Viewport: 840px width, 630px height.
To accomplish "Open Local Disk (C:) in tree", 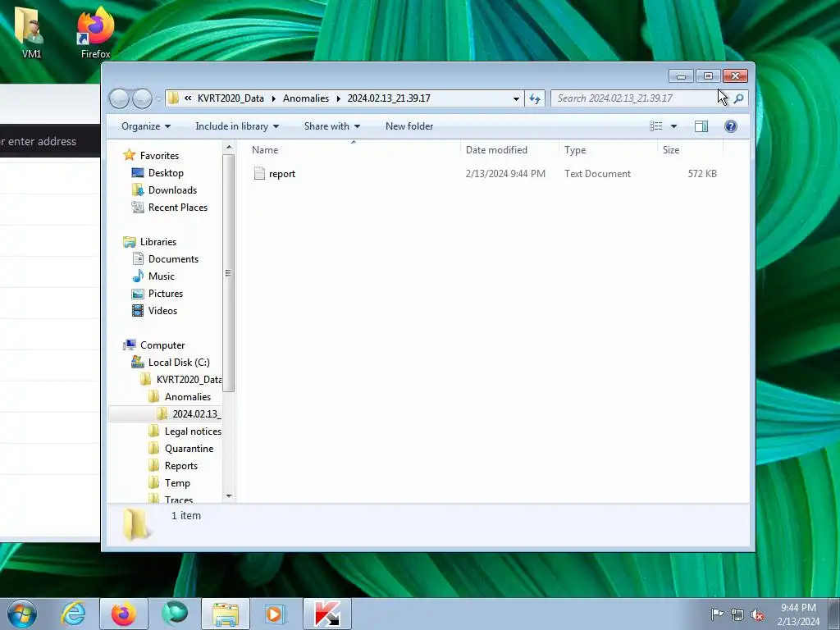I will [x=178, y=363].
